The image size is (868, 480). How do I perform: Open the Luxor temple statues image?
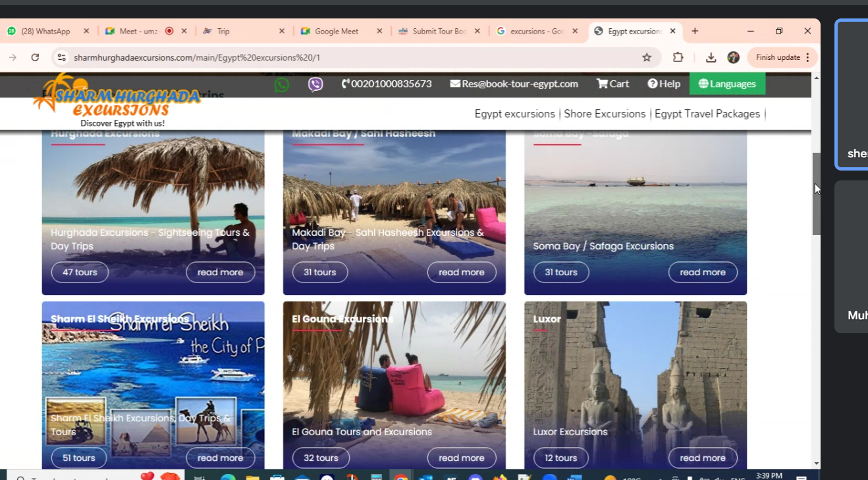tap(636, 385)
